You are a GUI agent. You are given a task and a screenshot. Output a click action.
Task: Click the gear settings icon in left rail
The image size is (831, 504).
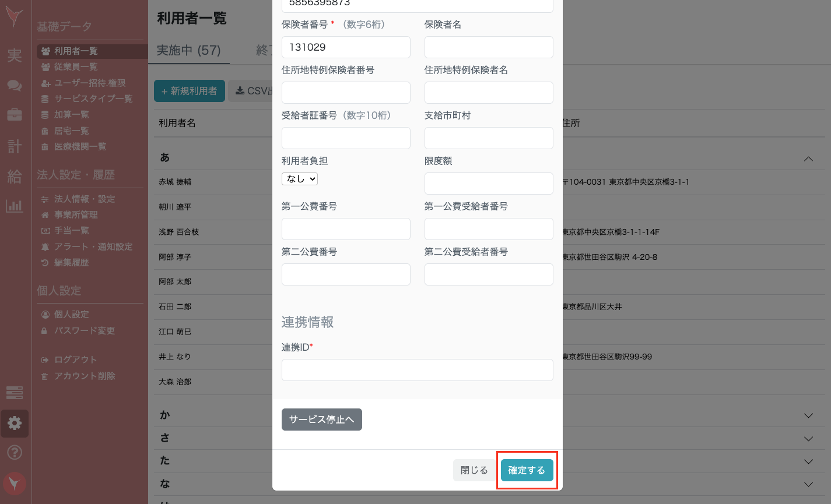tap(15, 423)
